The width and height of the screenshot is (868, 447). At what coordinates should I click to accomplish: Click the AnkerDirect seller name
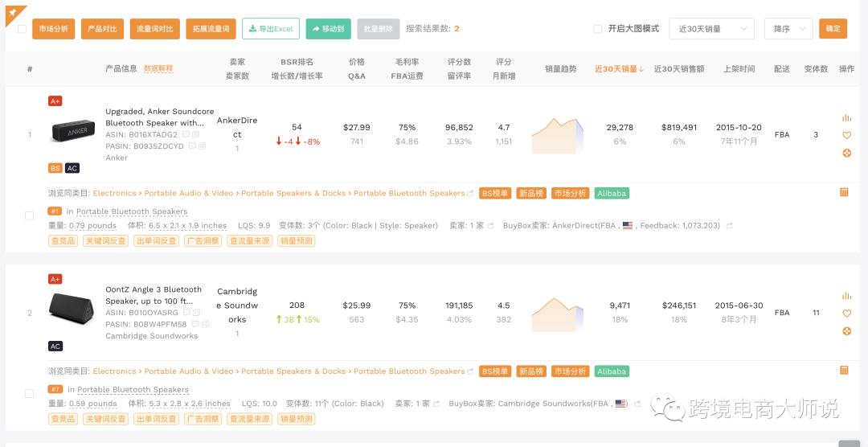tap(237, 127)
